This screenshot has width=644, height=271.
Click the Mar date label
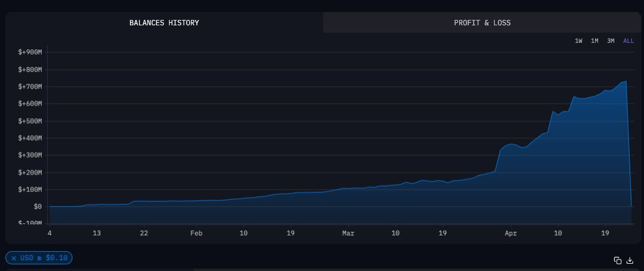pos(349,233)
